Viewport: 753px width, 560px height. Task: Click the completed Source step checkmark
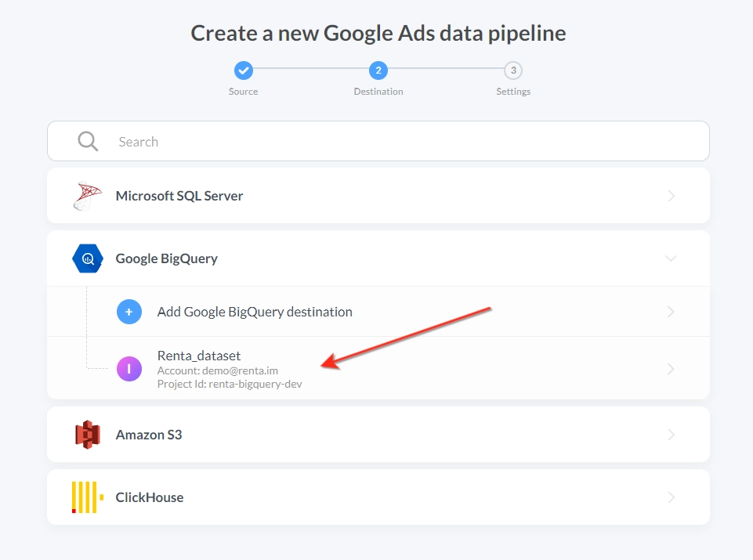click(244, 70)
